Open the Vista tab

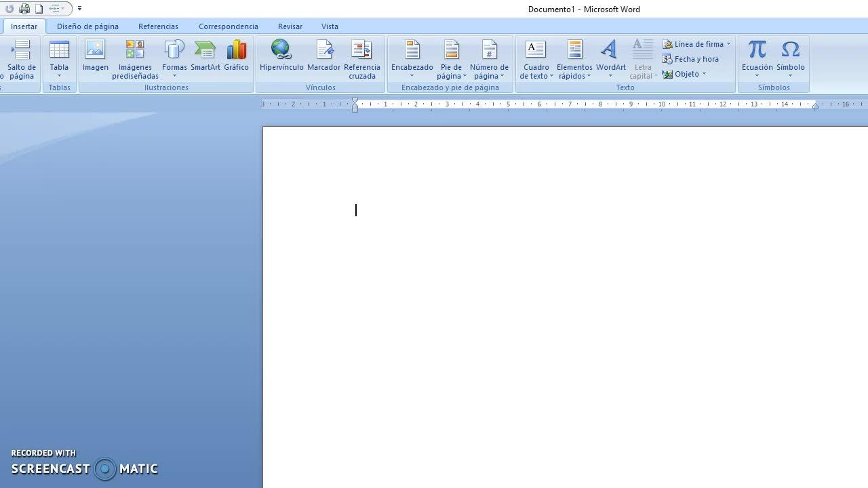[330, 26]
